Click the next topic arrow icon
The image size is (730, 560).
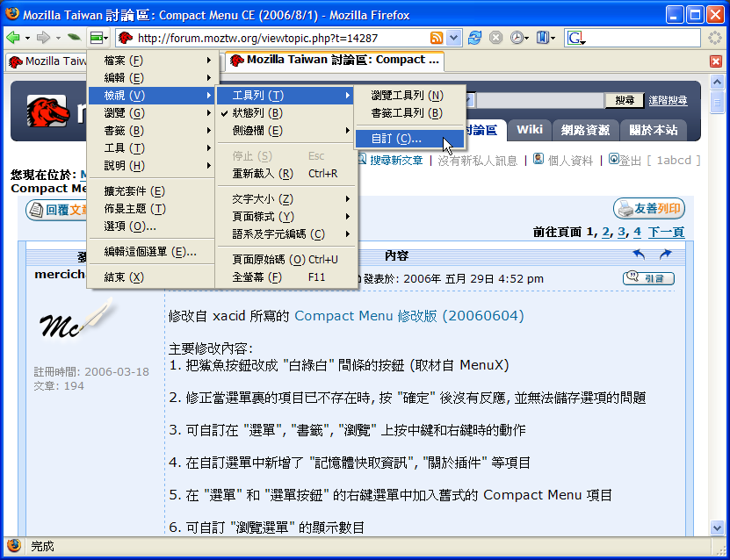(x=666, y=255)
